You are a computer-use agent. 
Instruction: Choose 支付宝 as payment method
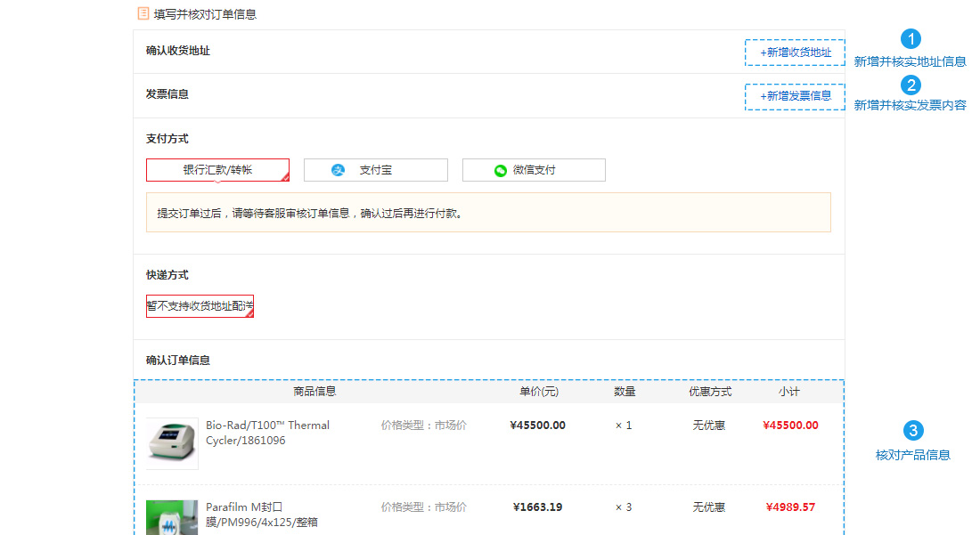[x=376, y=170]
